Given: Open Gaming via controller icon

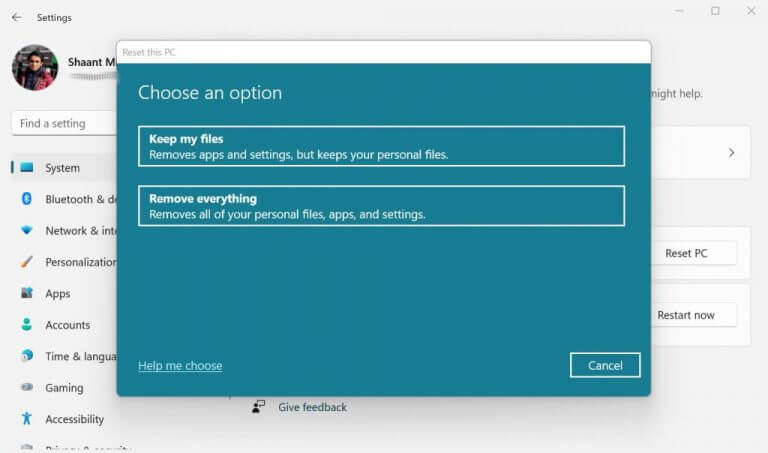Looking at the screenshot, I should coord(26,388).
